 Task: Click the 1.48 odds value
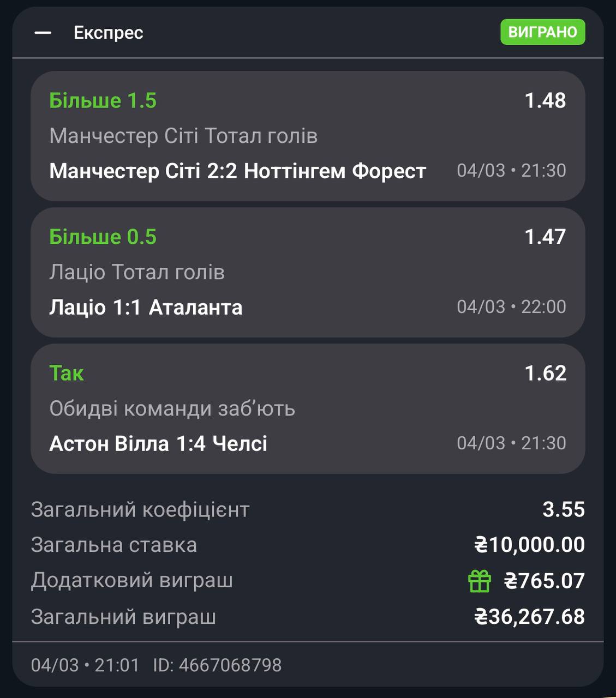545,101
